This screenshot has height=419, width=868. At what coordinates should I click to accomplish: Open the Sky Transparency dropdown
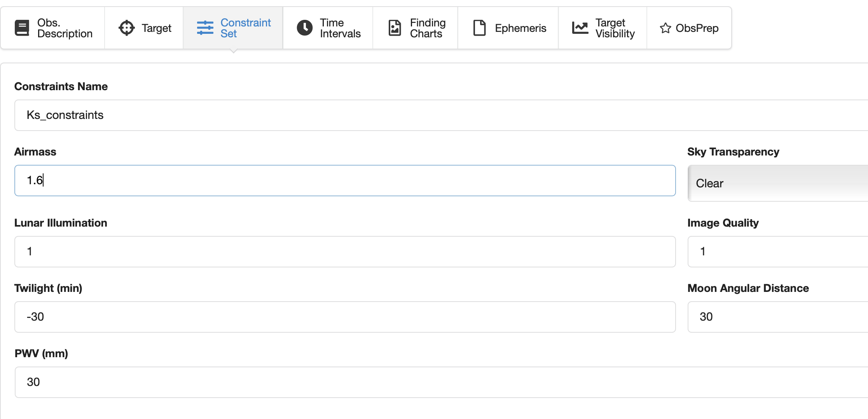tap(777, 183)
